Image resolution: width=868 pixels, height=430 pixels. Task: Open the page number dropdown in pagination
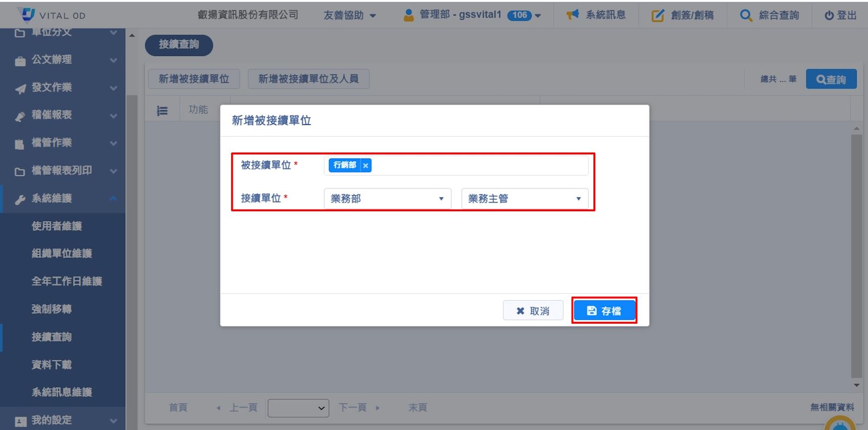click(x=298, y=408)
